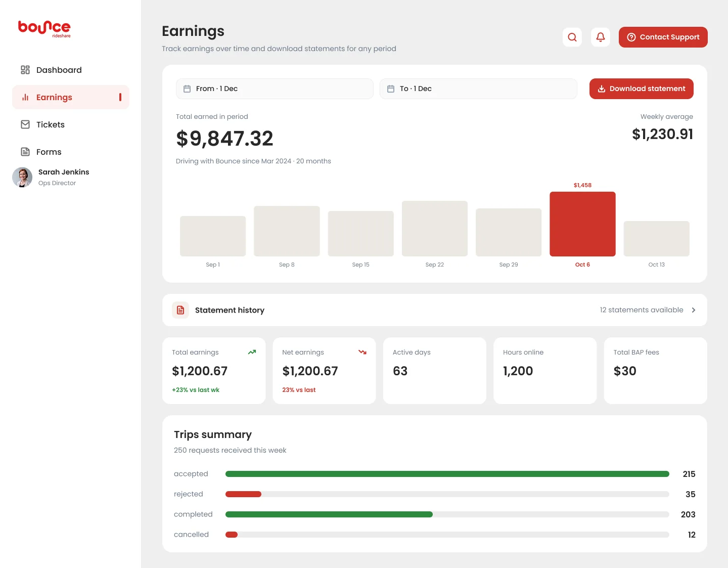Click the Contact Support button
This screenshot has width=728, height=568.
(663, 37)
